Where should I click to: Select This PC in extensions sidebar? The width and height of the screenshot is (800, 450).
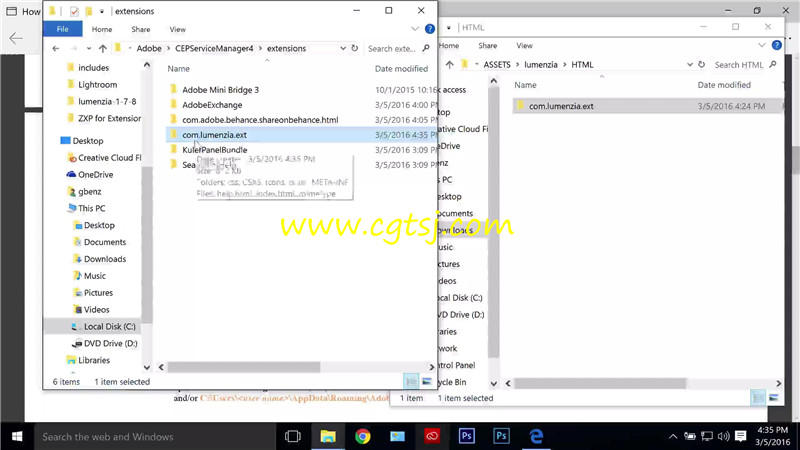pyautogui.click(x=91, y=208)
